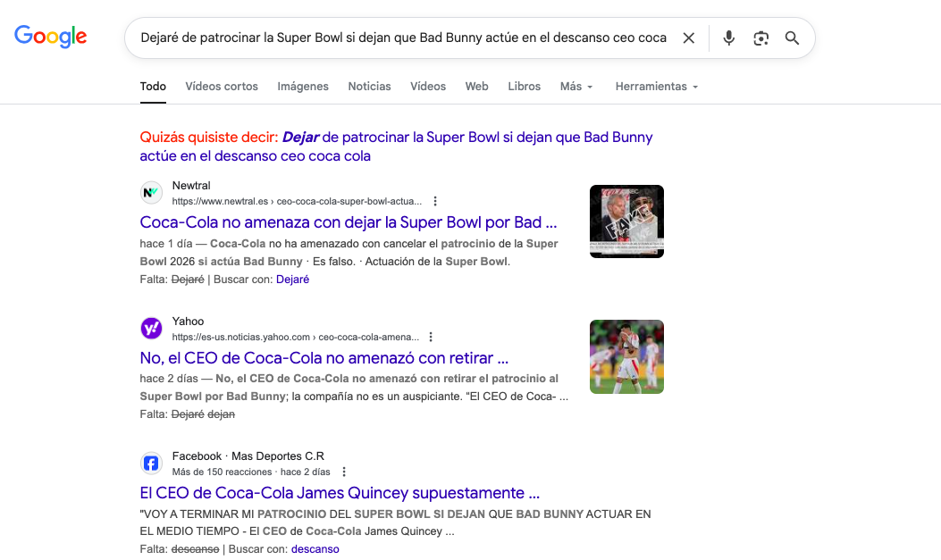Click the Newtral site favicon
The width and height of the screenshot is (941, 560).
[151, 193]
